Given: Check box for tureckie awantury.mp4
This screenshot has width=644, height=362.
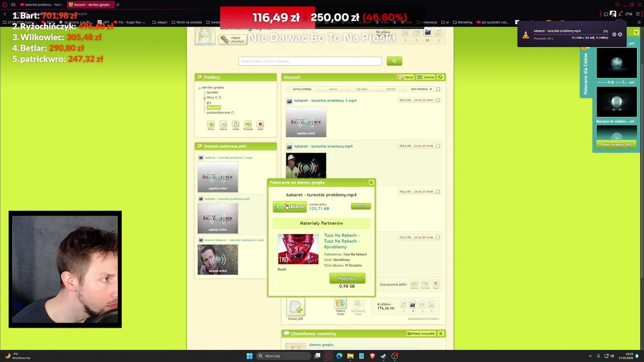Looking at the screenshot, I should click(438, 146).
